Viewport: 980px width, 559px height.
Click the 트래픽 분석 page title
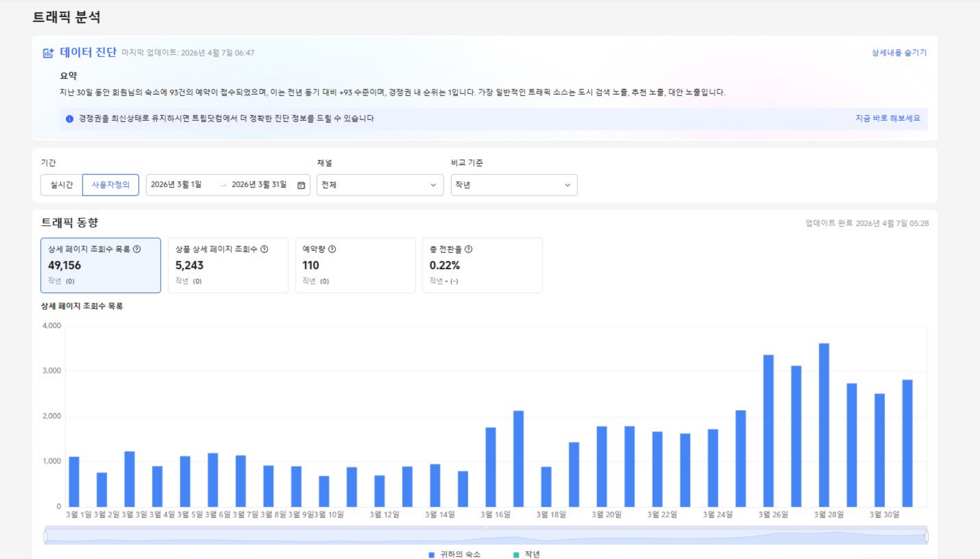66,17
